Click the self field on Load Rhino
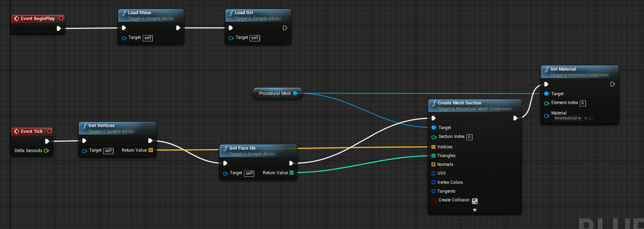Image resolution: width=644 pixels, height=229 pixels. (x=148, y=38)
